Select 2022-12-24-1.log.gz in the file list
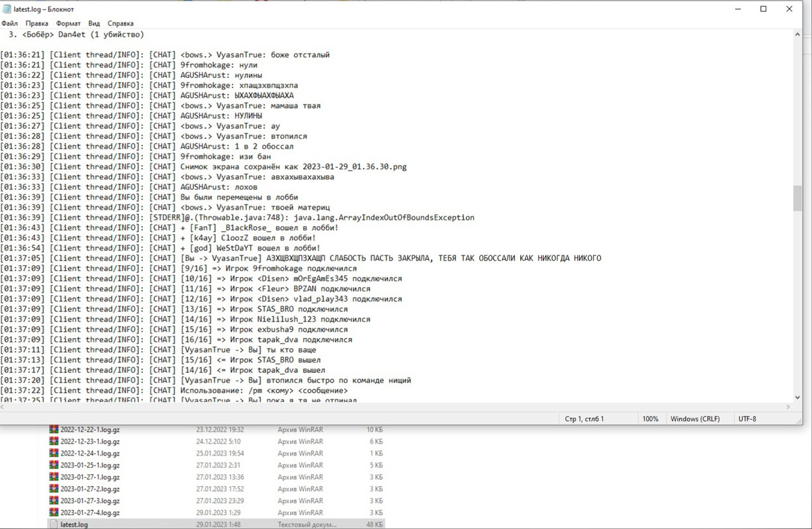812x529 pixels. tap(90, 454)
